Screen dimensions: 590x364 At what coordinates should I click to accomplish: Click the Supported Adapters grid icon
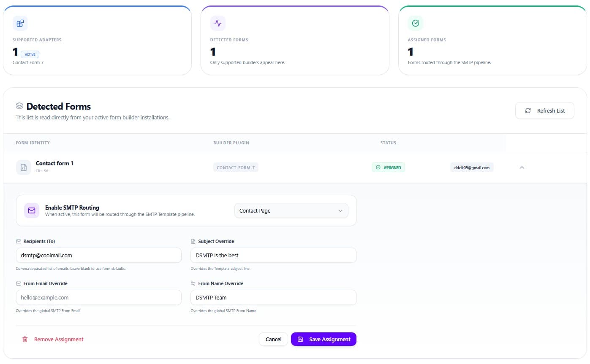tap(20, 24)
